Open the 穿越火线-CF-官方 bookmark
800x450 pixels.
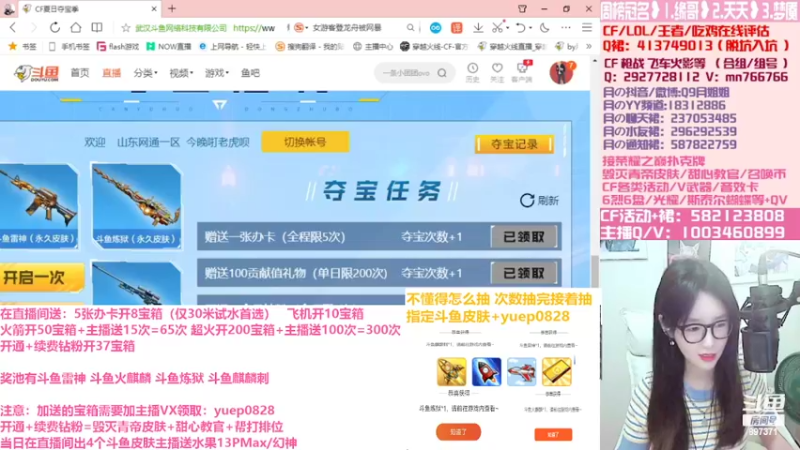pyautogui.click(x=434, y=46)
